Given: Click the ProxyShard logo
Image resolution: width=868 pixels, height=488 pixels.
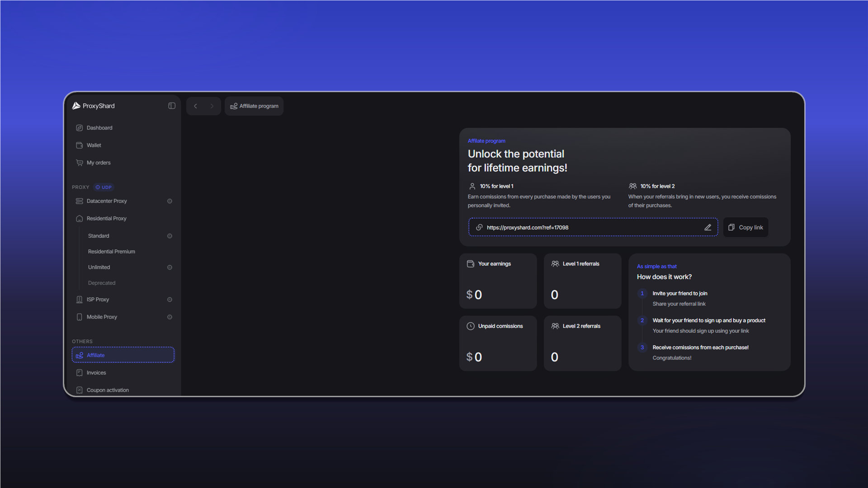Looking at the screenshot, I should 94,106.
